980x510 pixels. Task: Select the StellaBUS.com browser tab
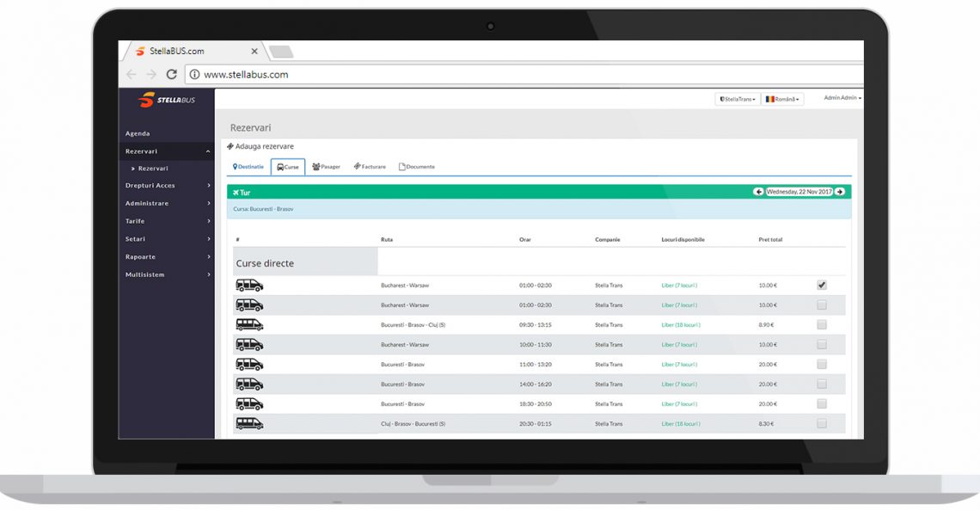coord(193,52)
